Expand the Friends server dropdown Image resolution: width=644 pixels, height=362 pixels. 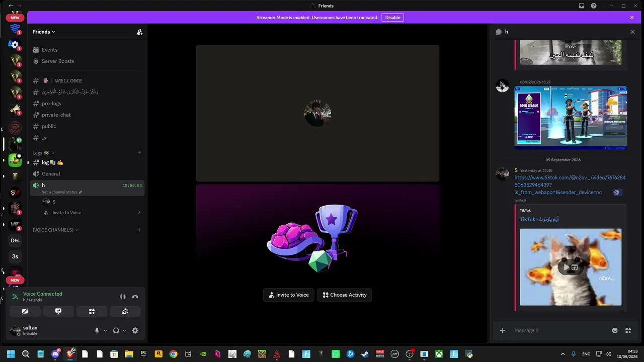click(44, 32)
